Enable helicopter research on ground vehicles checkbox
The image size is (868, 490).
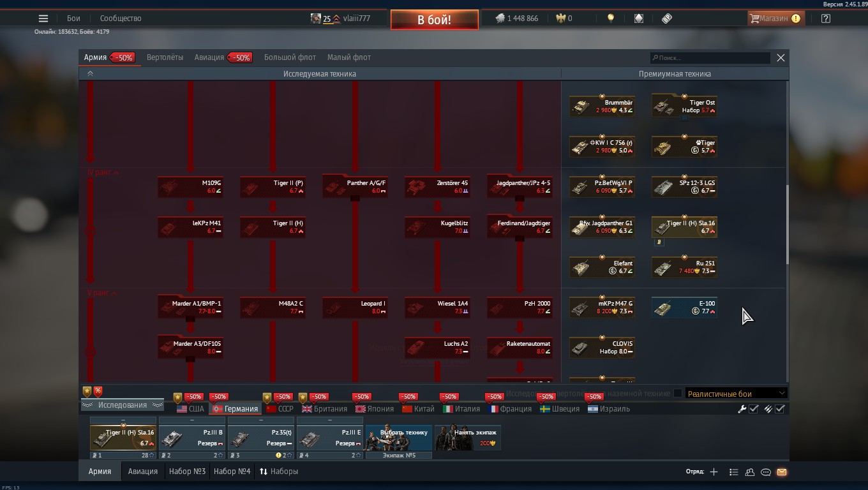678,394
